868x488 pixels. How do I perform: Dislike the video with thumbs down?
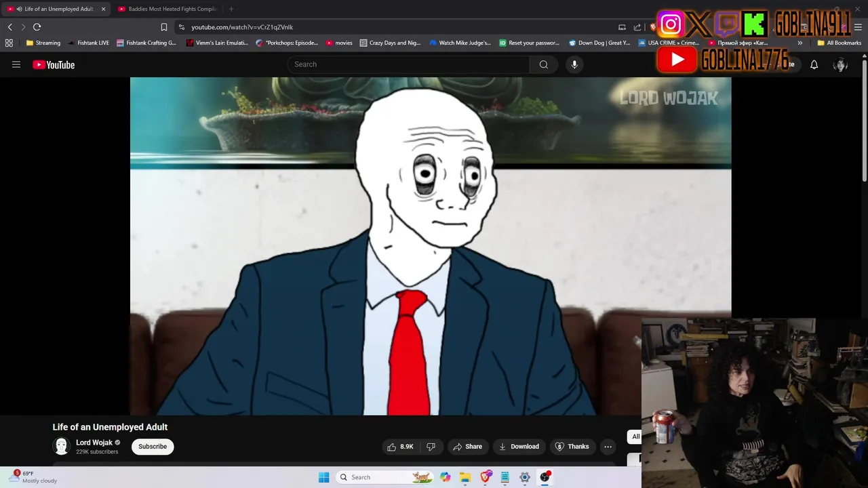431,447
